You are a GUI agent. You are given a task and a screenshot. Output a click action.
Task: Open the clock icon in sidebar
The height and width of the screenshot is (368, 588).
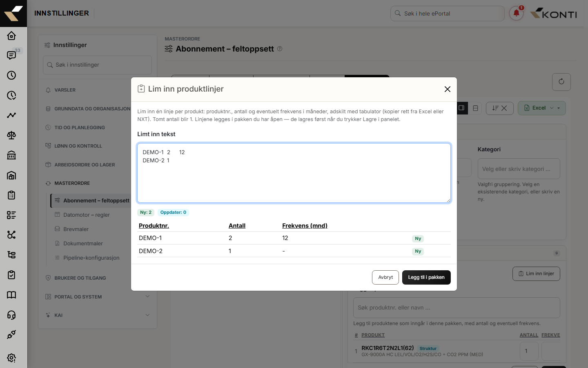point(11,75)
